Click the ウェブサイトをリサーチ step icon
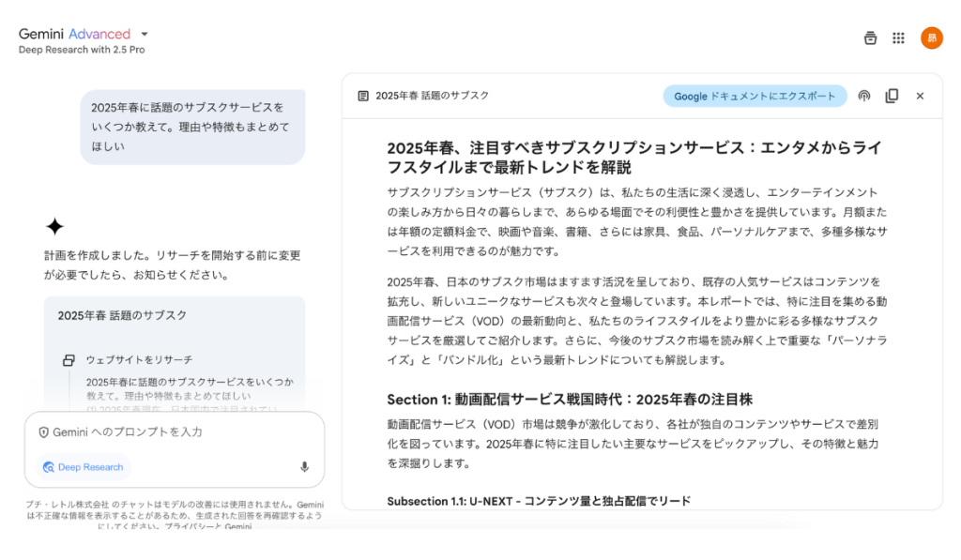This screenshot has width=961, height=560. click(69, 360)
